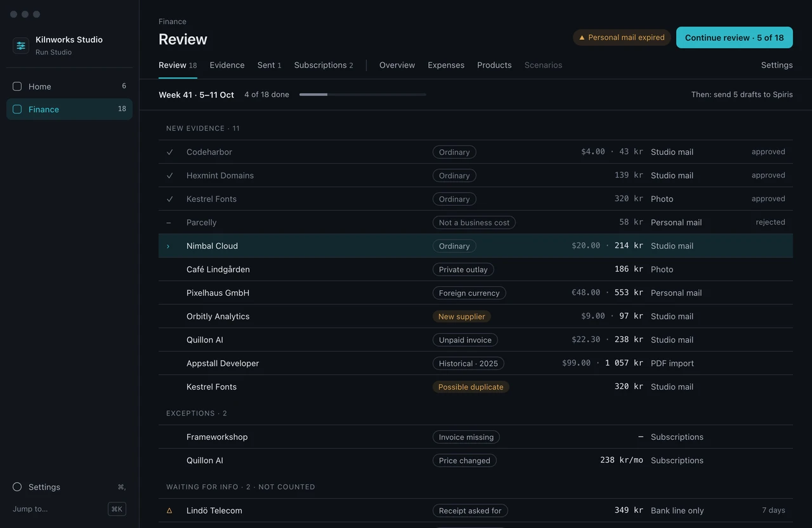The width and height of the screenshot is (812, 528).
Task: Click the Unpaid invoice tag
Action: point(465,340)
